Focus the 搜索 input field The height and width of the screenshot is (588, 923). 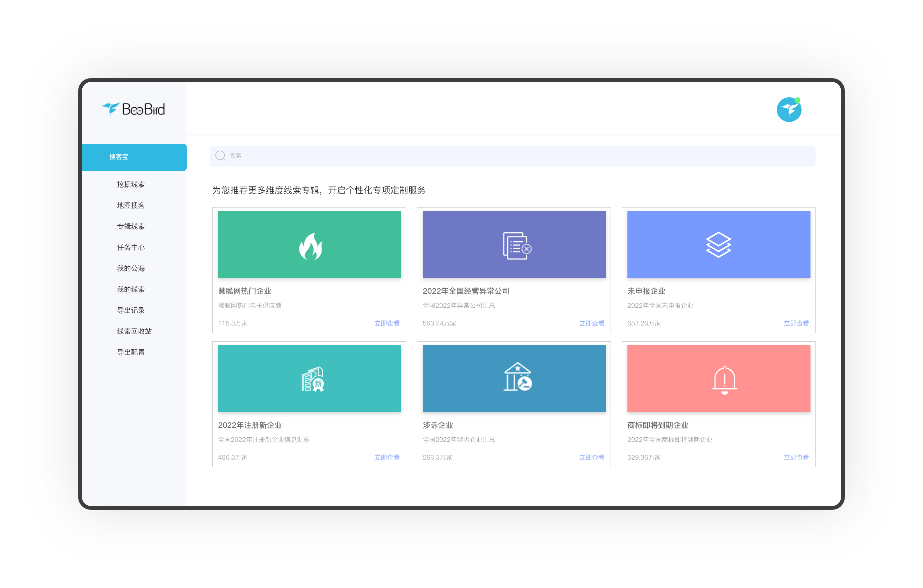[512, 156]
